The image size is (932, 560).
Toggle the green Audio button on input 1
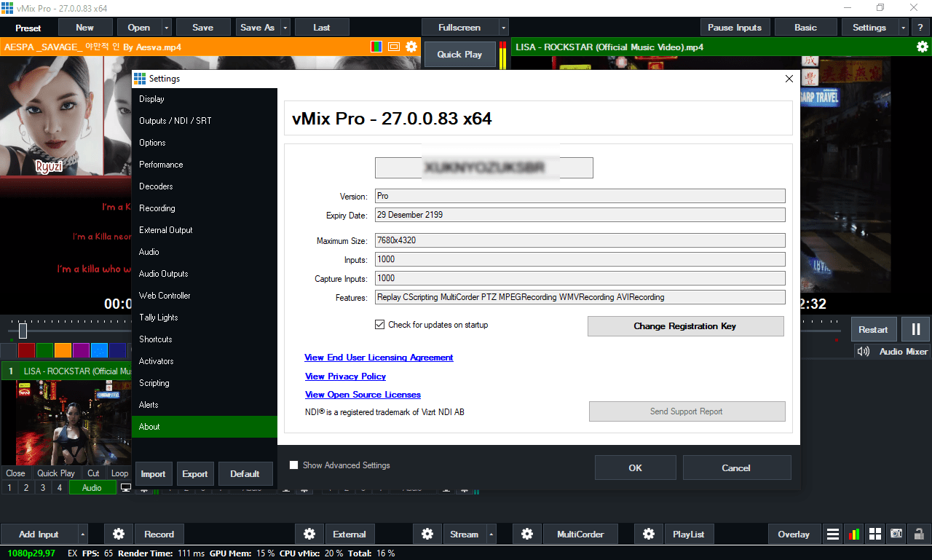pos(92,488)
